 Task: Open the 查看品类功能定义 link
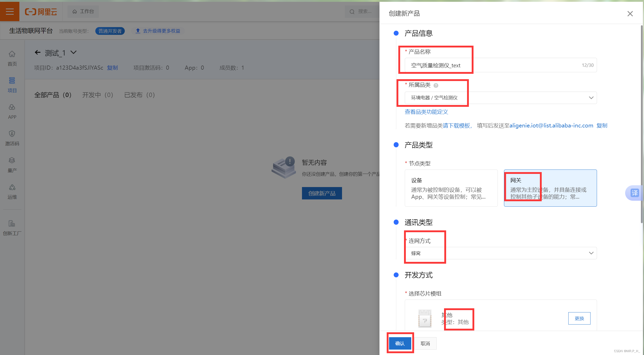click(426, 112)
